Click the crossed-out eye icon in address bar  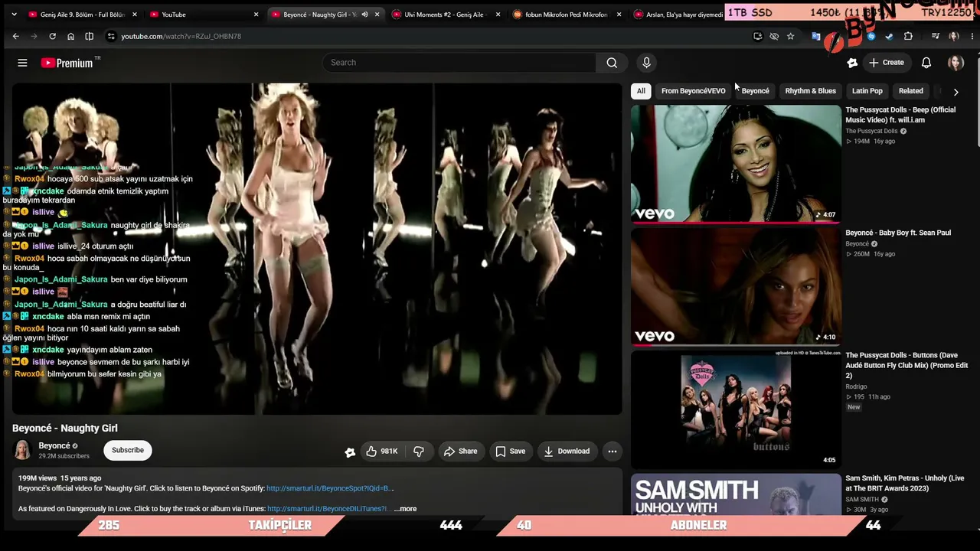(774, 36)
